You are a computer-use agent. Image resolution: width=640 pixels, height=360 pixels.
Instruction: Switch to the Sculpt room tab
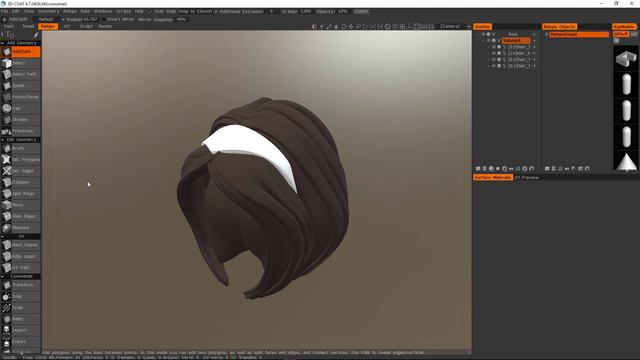coord(86,26)
